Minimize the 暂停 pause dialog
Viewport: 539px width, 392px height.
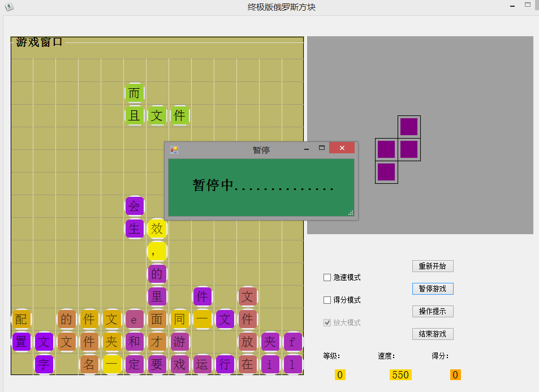[307, 149]
